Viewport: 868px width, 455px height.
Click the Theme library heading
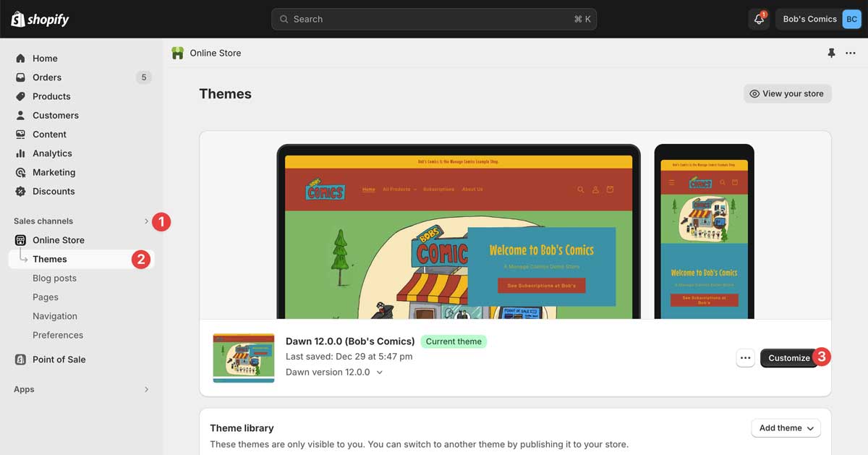click(242, 428)
